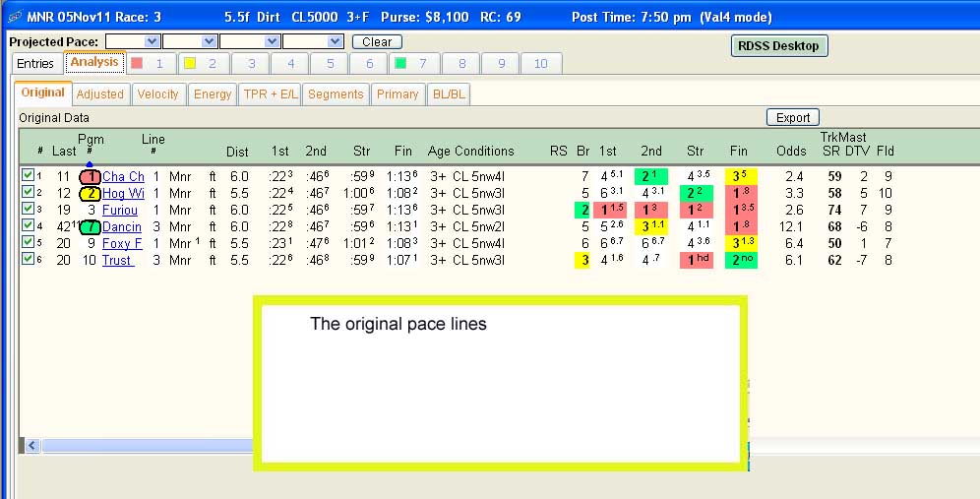Uncheck the row 3 Furiou checkbox

pos(28,209)
